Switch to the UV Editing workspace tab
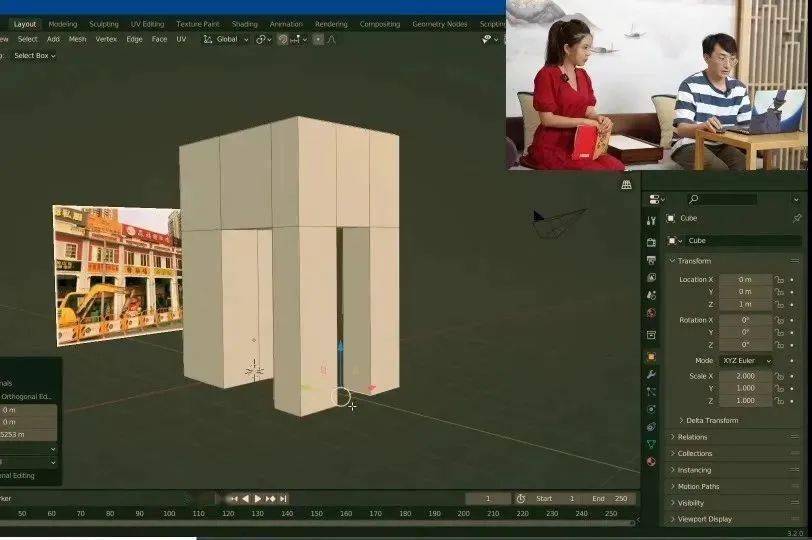 click(147, 24)
